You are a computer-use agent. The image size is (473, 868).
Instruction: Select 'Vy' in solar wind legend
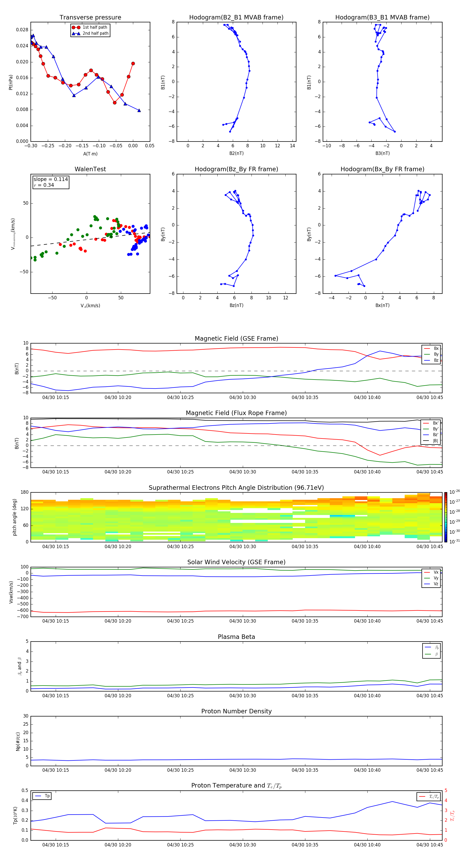point(431,578)
